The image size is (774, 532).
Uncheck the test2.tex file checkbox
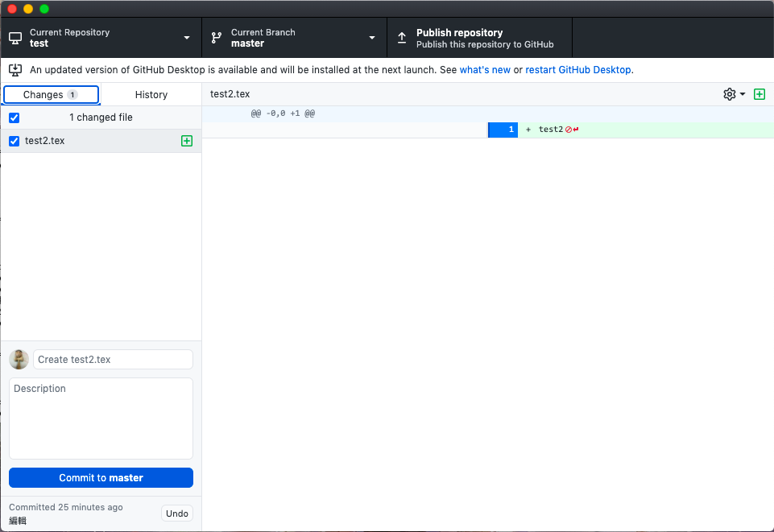(x=14, y=141)
